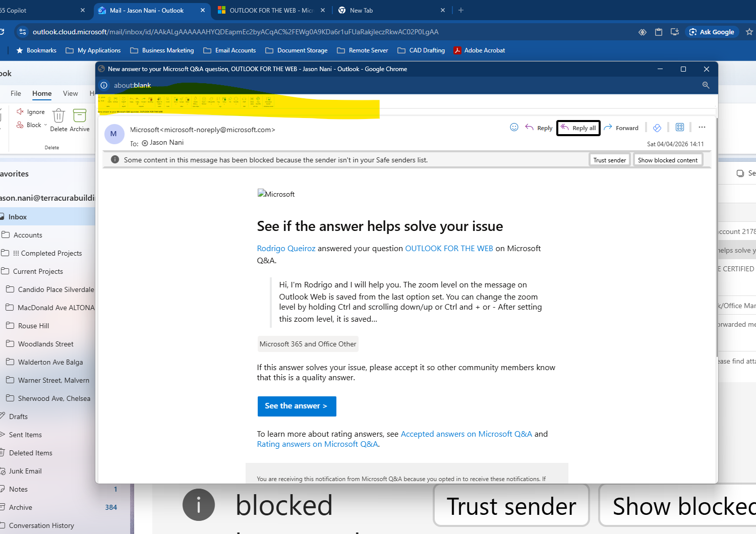Show blocked content in the message
756x534 pixels.
click(668, 160)
